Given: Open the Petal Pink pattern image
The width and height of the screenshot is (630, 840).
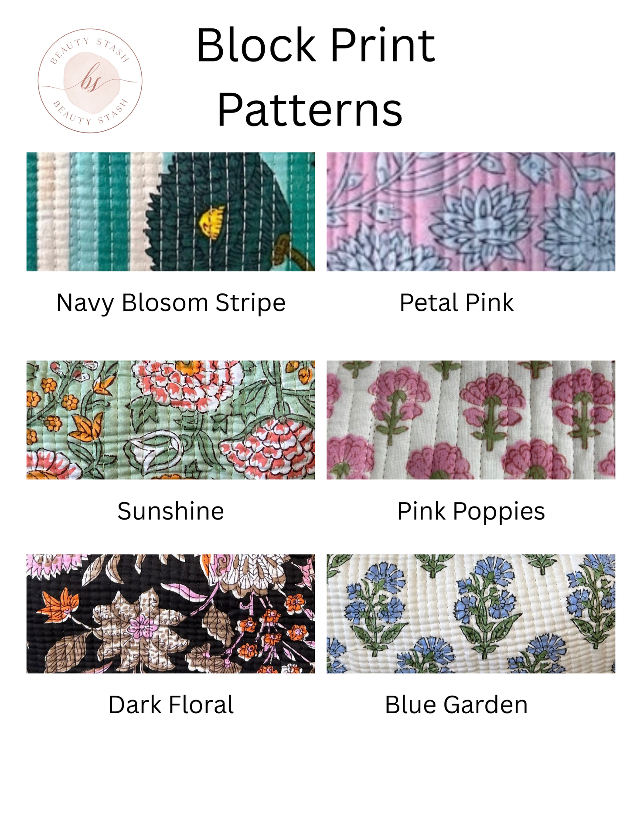Looking at the screenshot, I should pos(470,211).
